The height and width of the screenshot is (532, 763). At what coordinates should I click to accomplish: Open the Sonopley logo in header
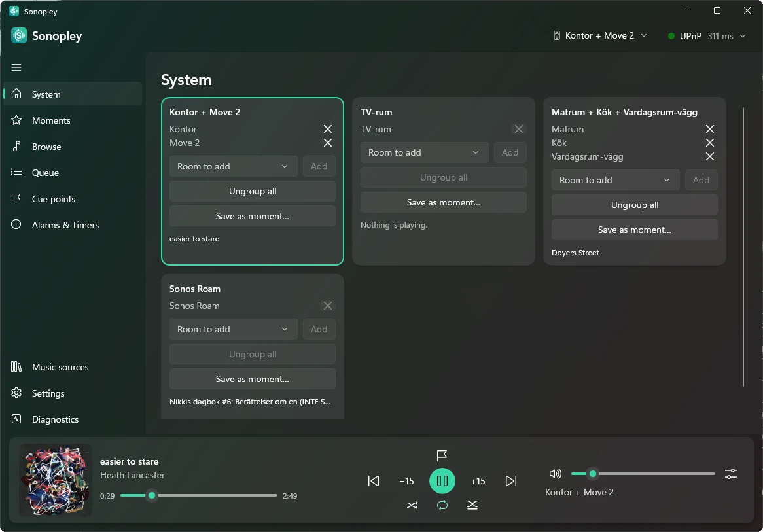click(19, 35)
